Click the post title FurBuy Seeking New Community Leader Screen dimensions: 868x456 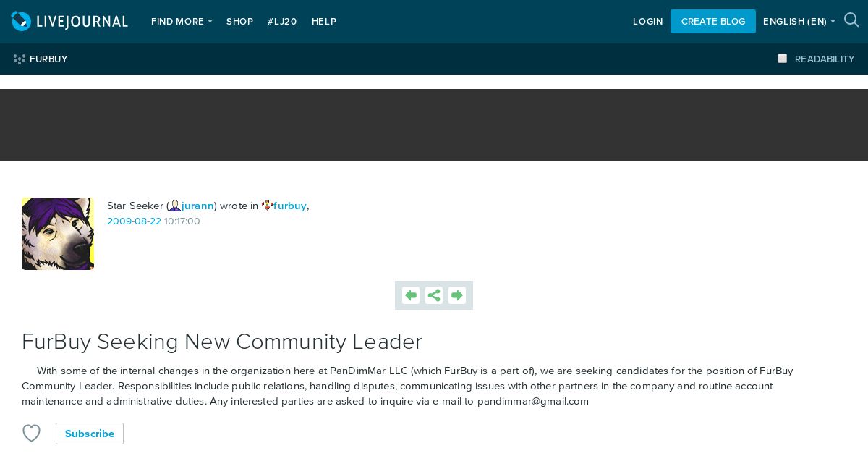(222, 342)
